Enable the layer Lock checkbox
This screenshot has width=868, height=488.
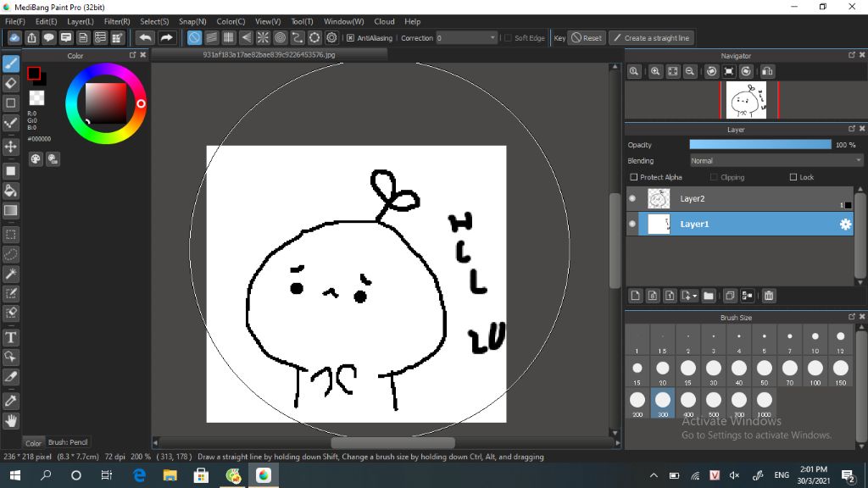click(793, 177)
